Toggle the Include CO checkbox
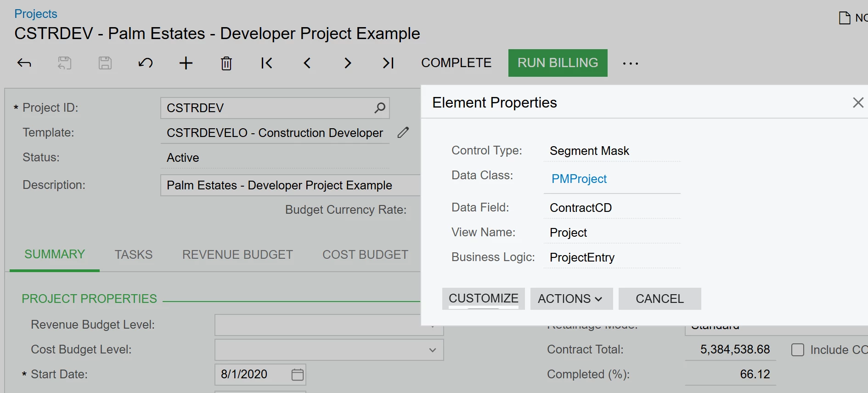868x393 pixels. tap(798, 350)
